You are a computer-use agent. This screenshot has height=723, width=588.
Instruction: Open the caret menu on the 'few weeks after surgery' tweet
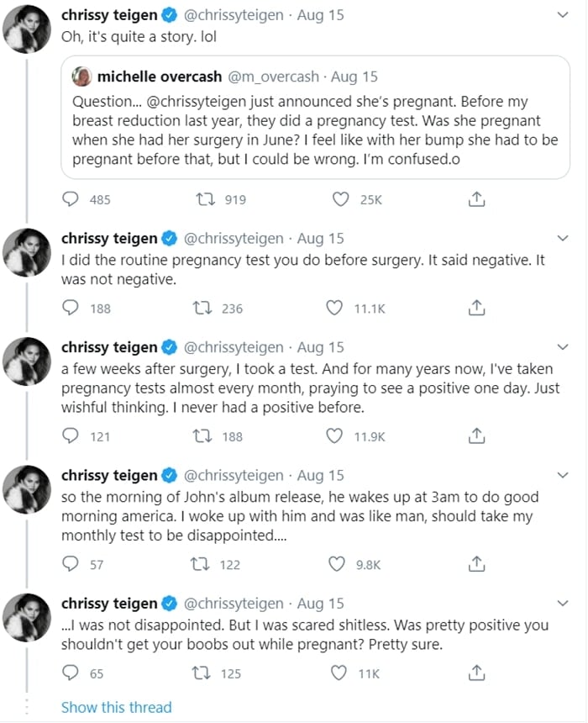coord(564,347)
